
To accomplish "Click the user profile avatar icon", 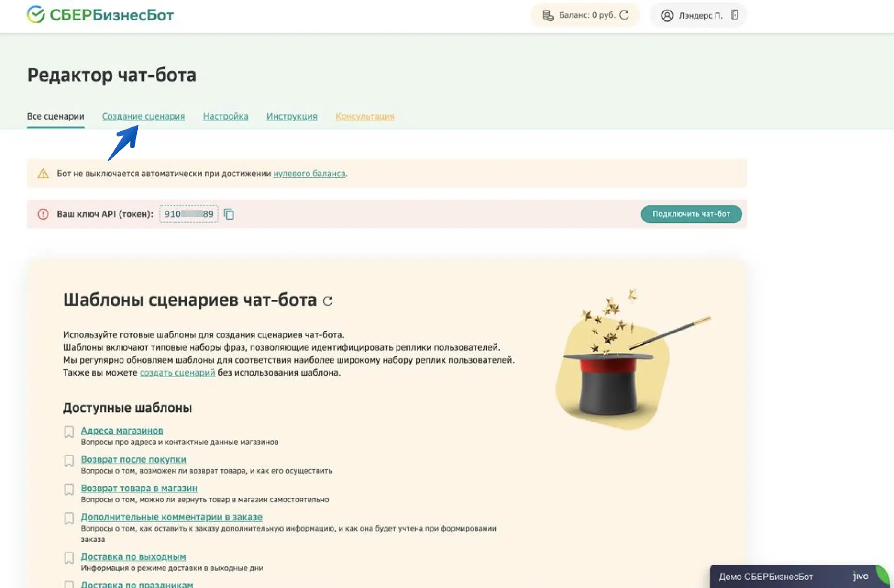I will (667, 15).
